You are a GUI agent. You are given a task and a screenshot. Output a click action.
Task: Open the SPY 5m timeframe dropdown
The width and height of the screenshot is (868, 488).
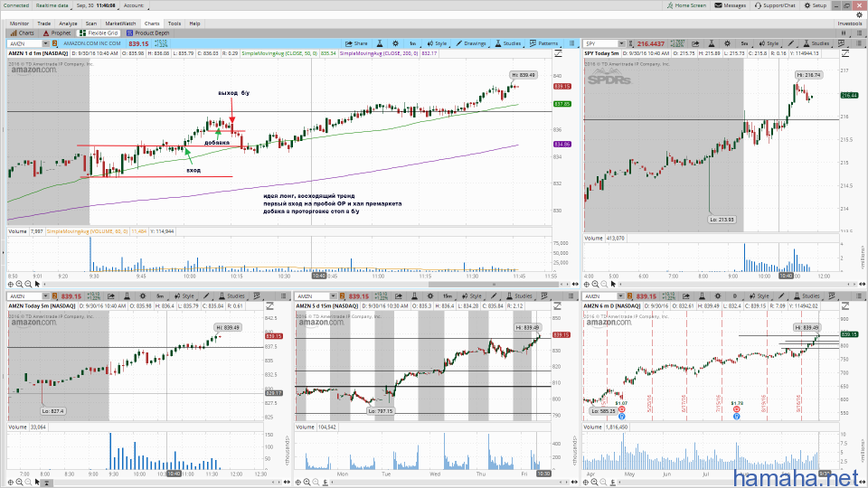(744, 43)
